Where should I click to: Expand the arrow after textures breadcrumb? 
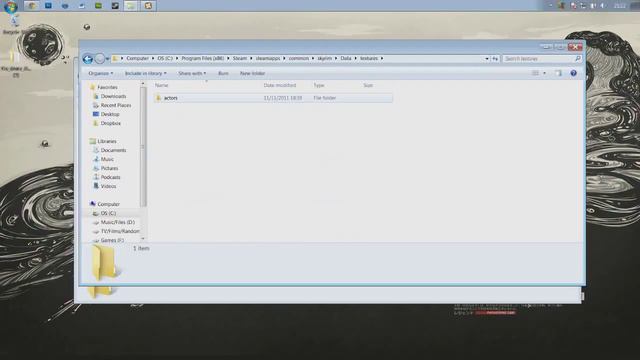[382, 59]
